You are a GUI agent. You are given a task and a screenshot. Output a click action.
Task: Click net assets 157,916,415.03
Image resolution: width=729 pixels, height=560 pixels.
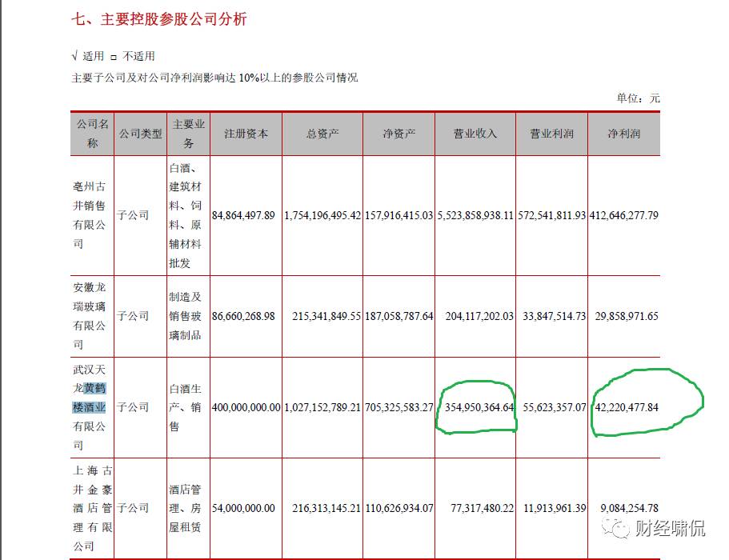tap(399, 216)
